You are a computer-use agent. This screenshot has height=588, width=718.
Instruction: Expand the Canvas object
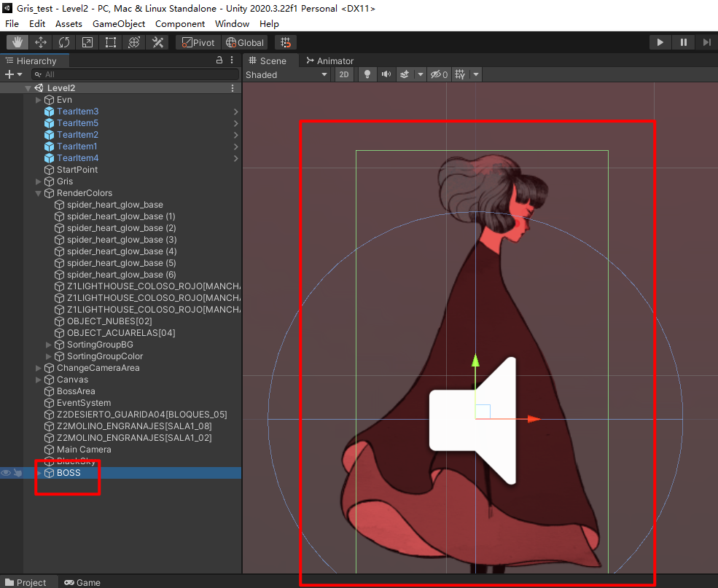pos(39,380)
